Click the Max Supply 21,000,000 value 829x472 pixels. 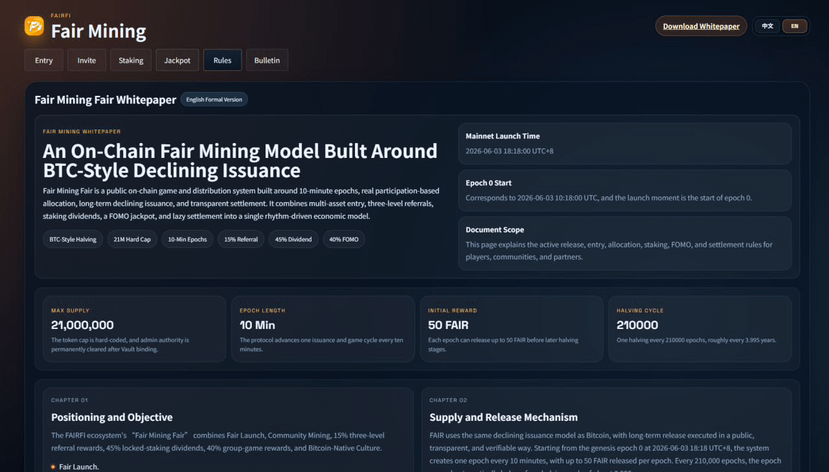(x=82, y=325)
